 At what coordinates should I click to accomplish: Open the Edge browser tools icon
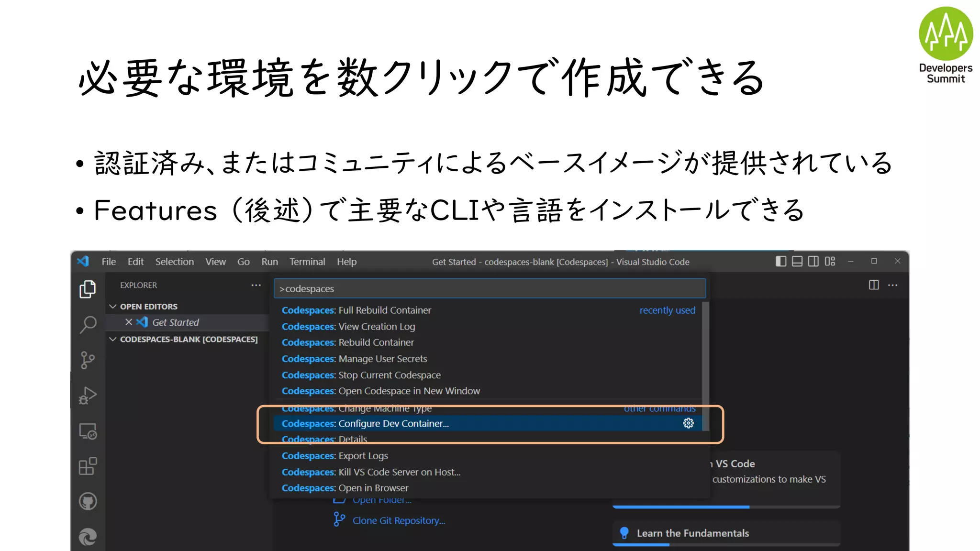(x=88, y=537)
